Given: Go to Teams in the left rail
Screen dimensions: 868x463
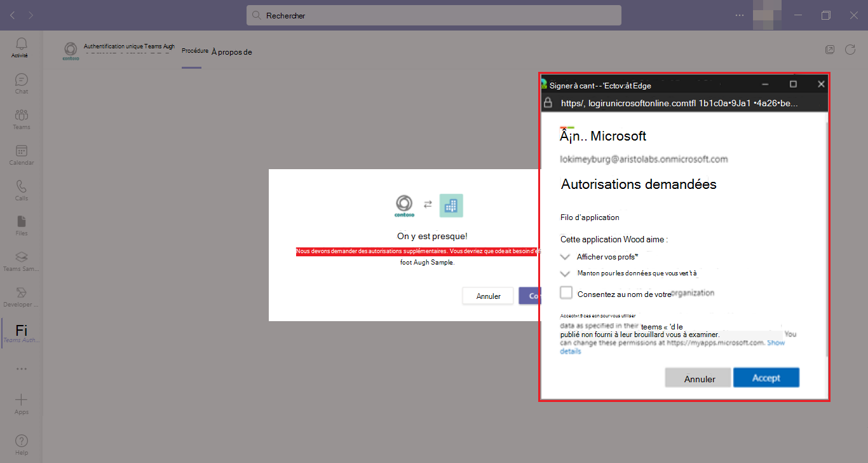Looking at the screenshot, I should click(x=21, y=120).
